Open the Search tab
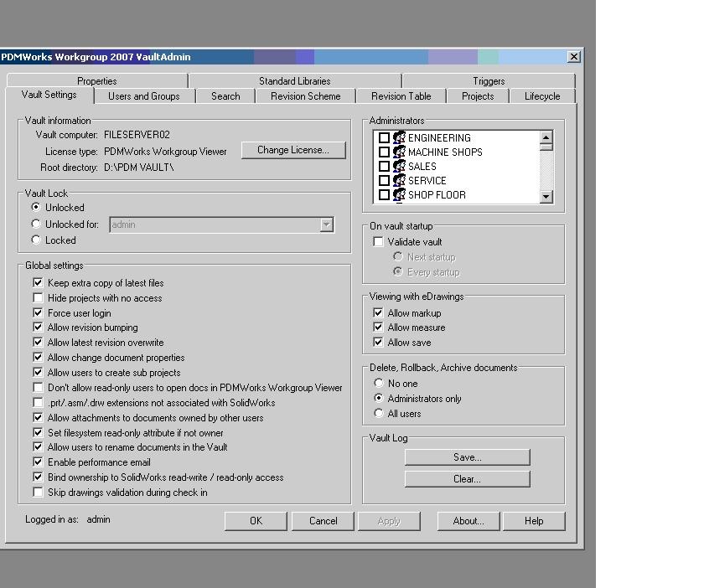This screenshot has height=588, width=704. 225,96
